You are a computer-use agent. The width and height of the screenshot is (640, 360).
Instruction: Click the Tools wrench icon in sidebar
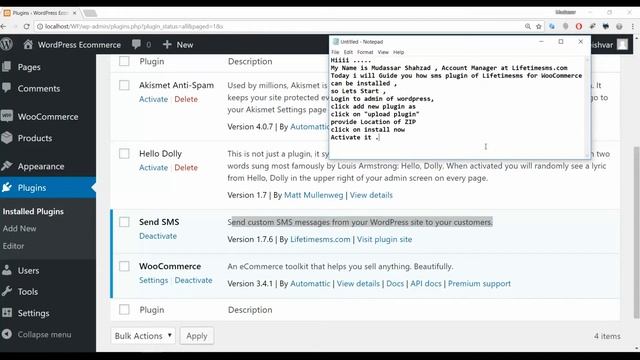(x=7, y=291)
